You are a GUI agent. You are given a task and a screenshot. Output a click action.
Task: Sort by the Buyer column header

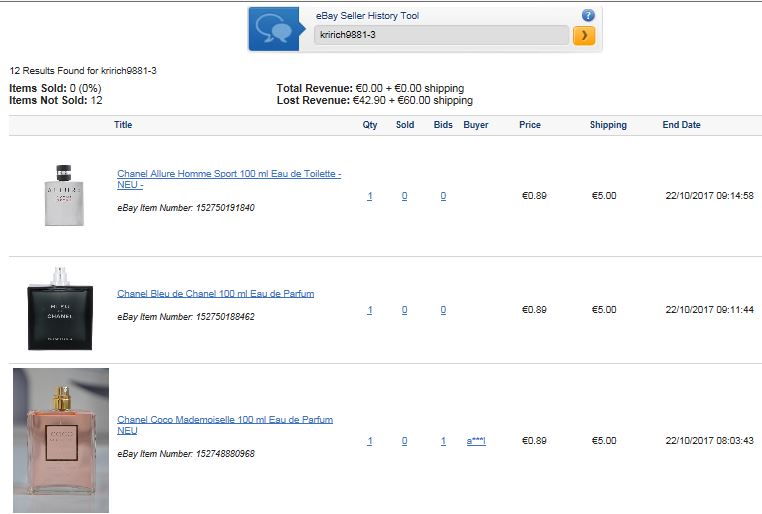(476, 125)
